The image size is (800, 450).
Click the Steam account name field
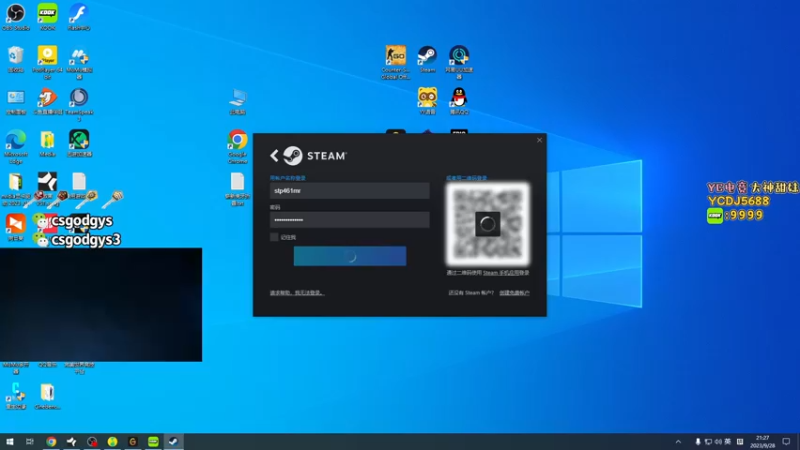pos(349,191)
